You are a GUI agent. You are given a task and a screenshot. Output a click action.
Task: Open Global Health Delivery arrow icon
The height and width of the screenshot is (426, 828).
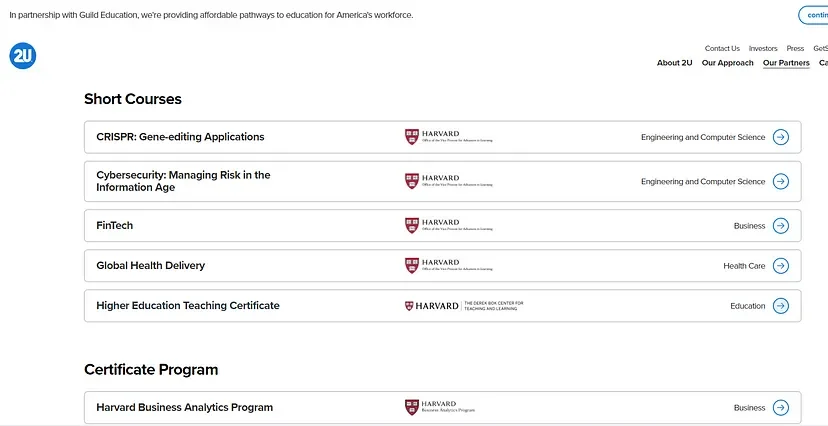pos(781,266)
